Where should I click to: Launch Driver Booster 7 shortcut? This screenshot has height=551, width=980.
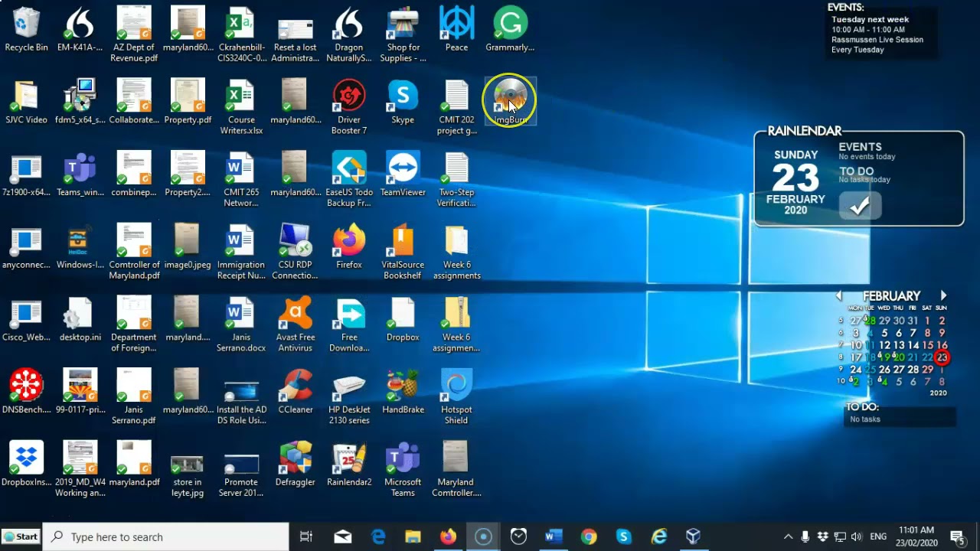coord(349,107)
